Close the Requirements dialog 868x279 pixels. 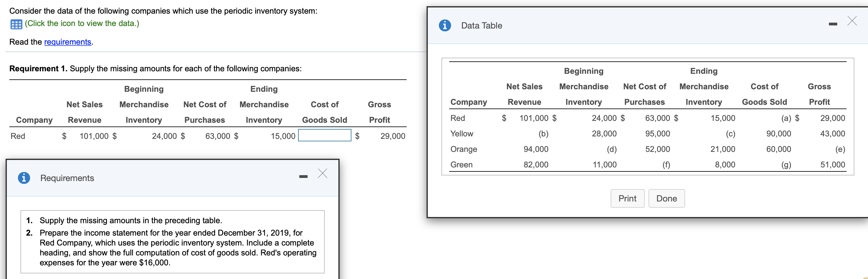click(323, 173)
